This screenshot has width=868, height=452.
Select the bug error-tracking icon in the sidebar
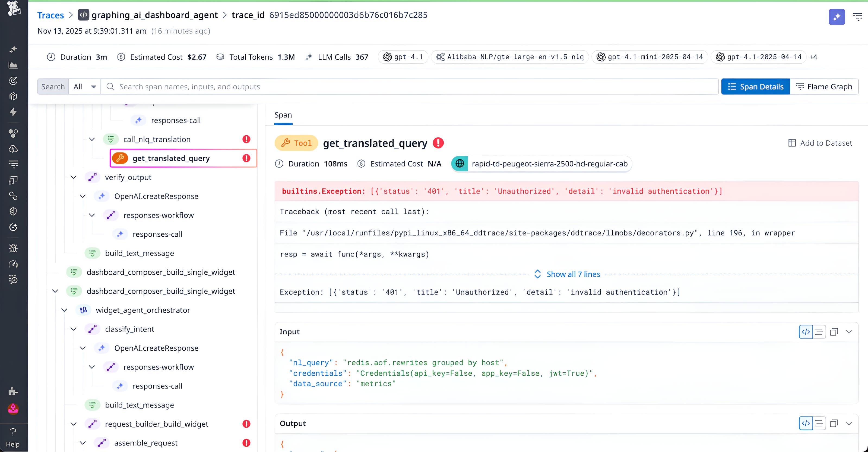pyautogui.click(x=14, y=248)
